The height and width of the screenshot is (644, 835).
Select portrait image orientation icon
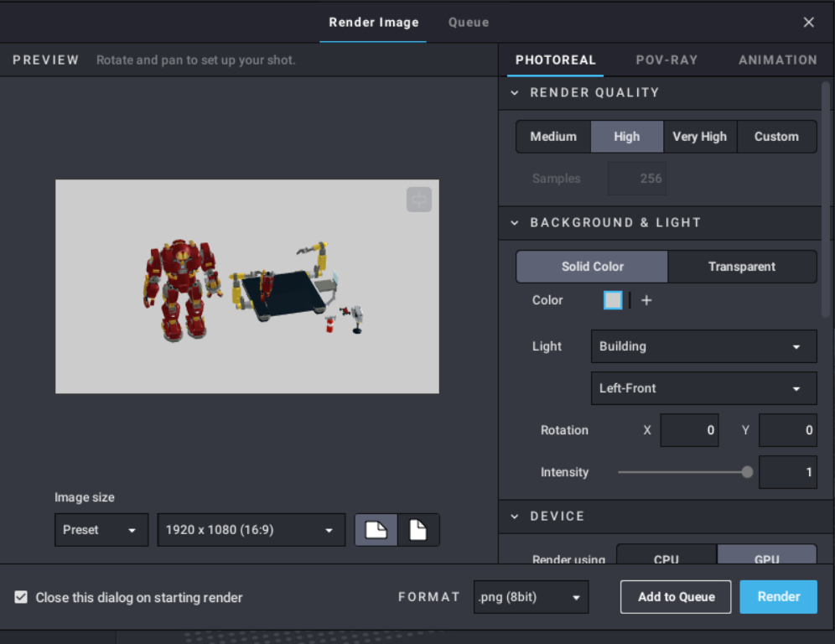point(418,530)
